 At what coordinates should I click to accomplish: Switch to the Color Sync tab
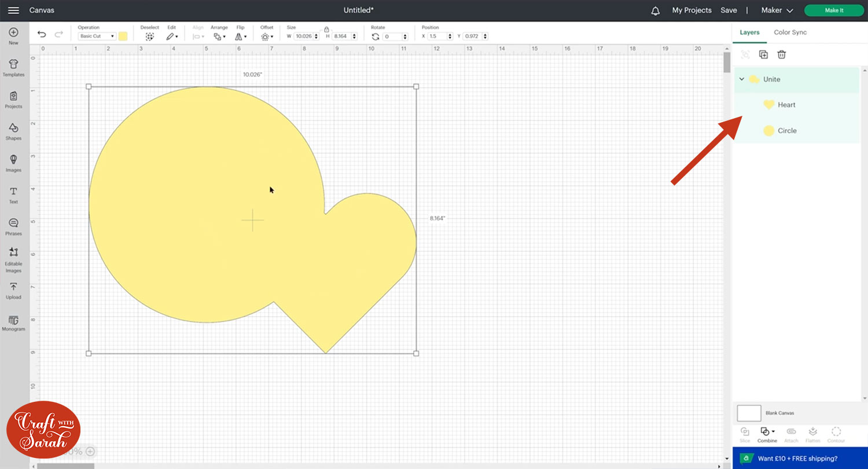tap(790, 32)
